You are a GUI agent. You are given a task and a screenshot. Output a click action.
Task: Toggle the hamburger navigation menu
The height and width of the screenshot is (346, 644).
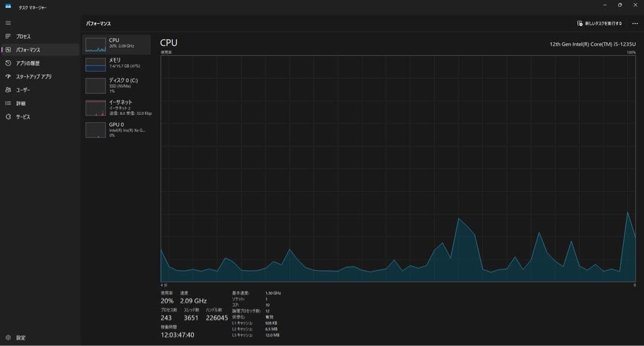(x=8, y=23)
